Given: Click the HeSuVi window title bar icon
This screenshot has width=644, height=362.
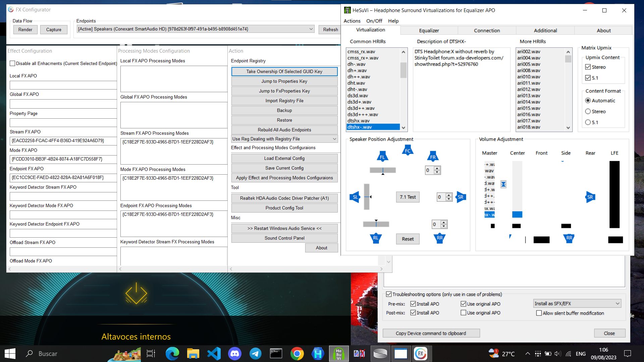Looking at the screenshot, I should 347,10.
